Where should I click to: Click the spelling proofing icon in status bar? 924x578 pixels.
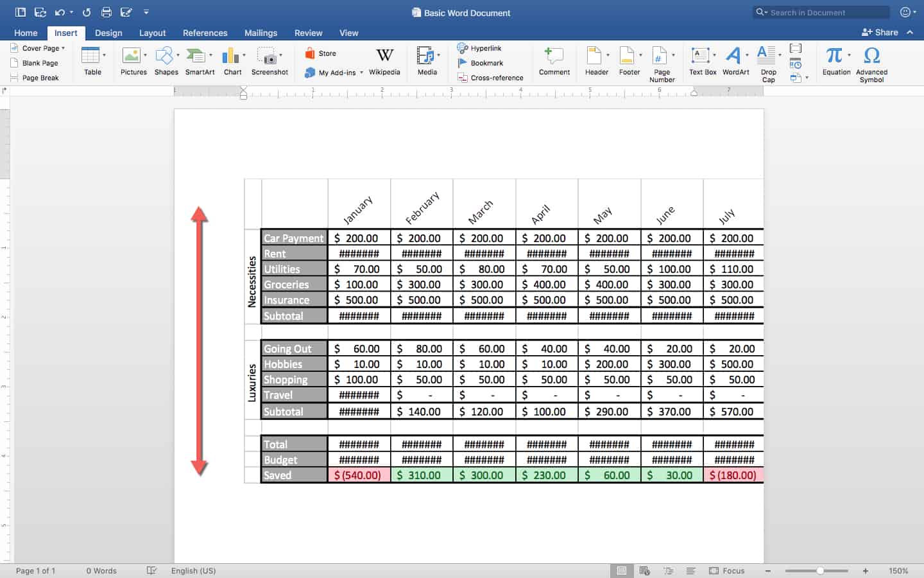(x=151, y=570)
